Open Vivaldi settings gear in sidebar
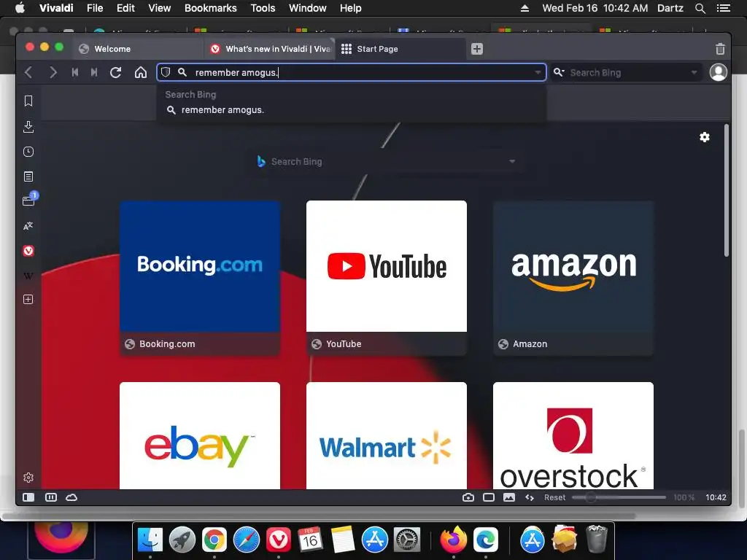The height and width of the screenshot is (560, 747). 28,477
